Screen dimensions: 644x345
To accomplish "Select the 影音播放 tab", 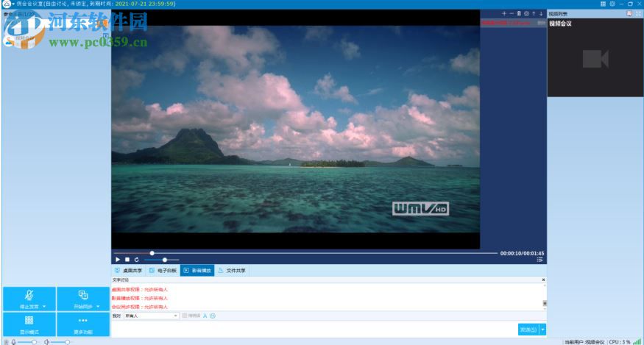I will pos(197,271).
